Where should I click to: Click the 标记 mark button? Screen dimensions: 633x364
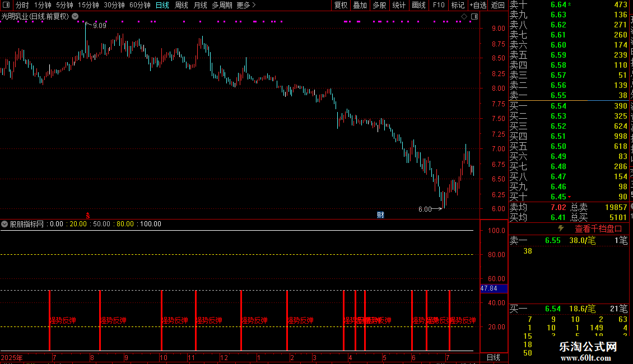pyautogui.click(x=458, y=5)
